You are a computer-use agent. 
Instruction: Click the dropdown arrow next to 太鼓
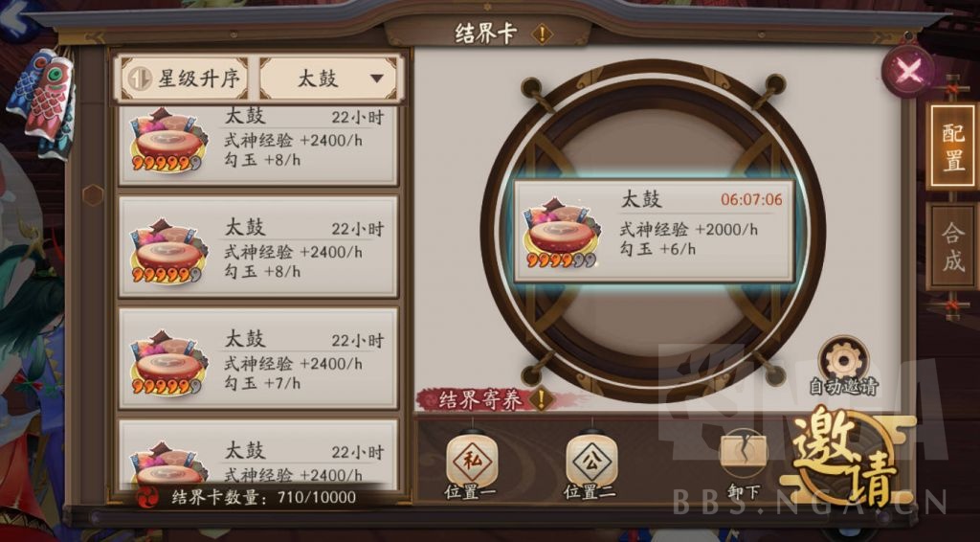tap(376, 79)
